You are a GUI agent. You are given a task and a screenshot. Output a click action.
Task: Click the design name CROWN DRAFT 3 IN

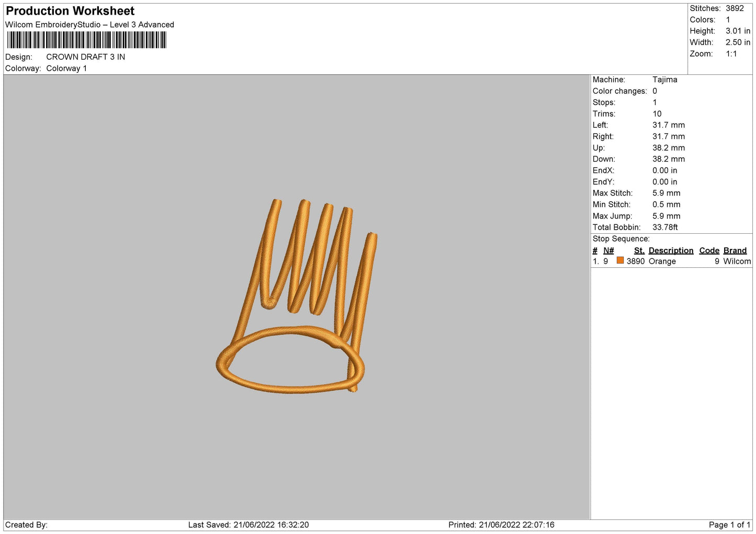click(x=86, y=57)
